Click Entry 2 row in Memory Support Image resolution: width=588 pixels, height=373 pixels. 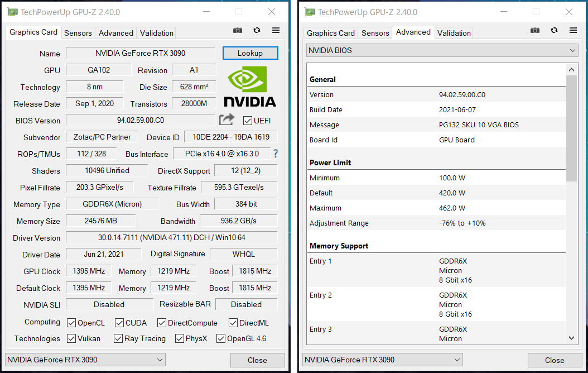point(436,304)
